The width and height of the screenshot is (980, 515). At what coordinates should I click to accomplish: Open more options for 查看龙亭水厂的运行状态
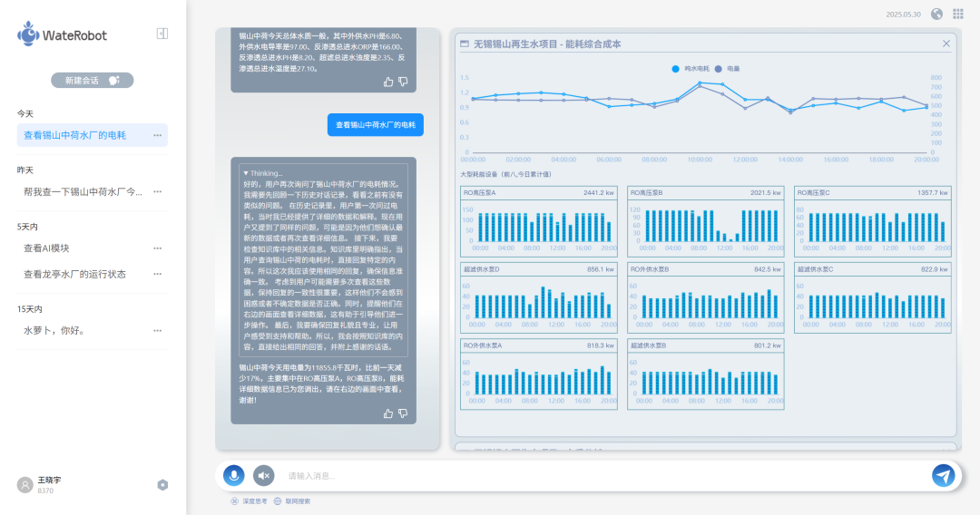pyautogui.click(x=158, y=274)
